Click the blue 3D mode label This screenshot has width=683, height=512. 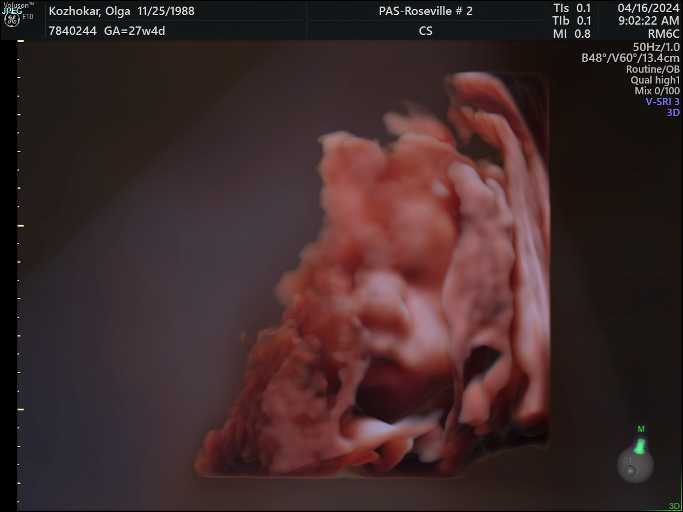point(673,113)
